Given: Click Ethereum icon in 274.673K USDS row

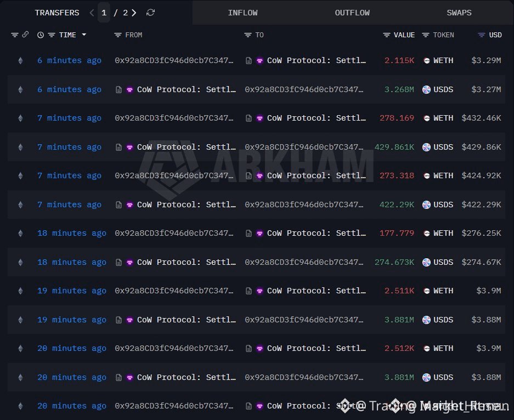Looking at the screenshot, I should [21, 262].
